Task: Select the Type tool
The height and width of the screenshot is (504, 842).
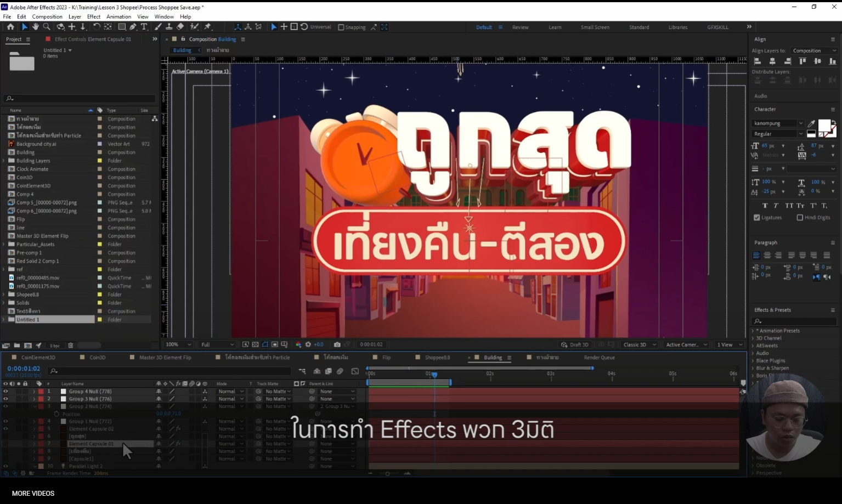Action: [144, 27]
